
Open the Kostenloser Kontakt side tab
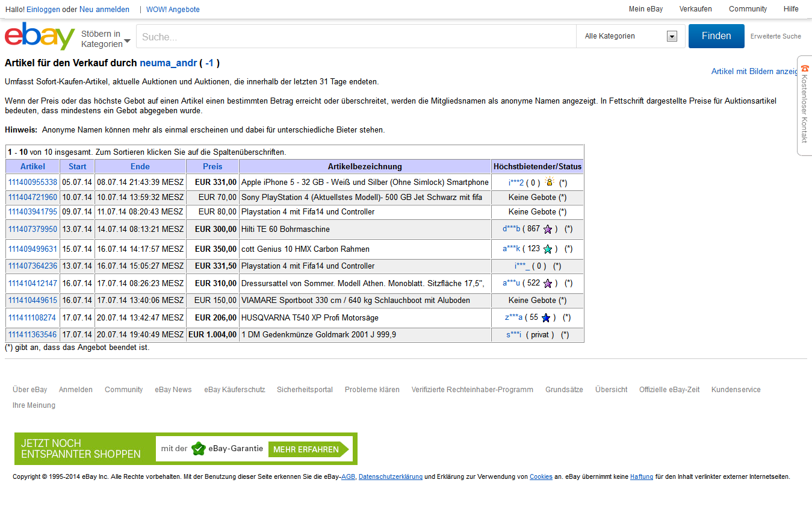[805, 106]
